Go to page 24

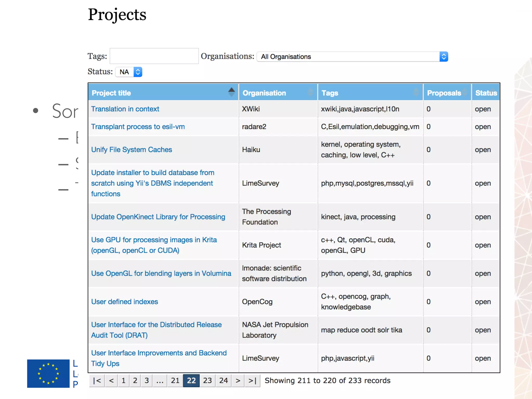coord(224,381)
